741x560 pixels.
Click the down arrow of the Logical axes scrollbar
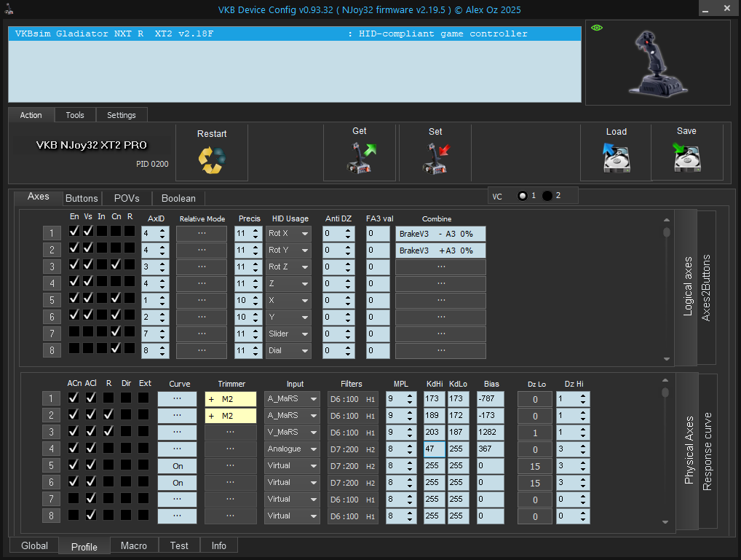(667, 359)
